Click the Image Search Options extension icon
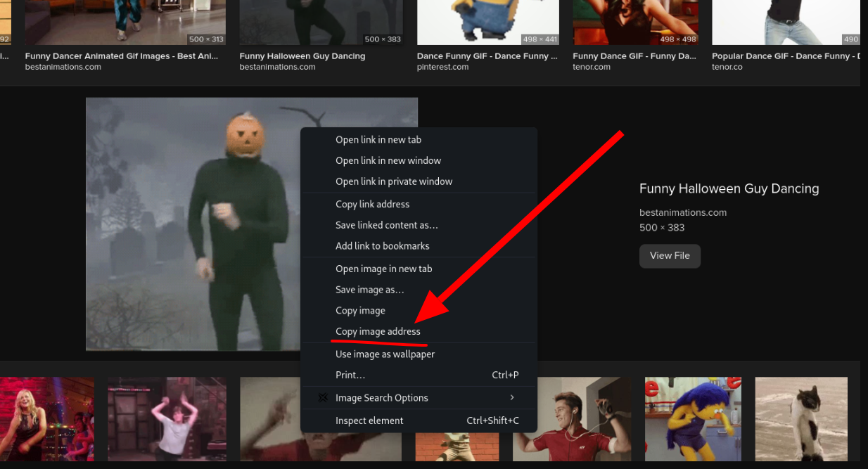The width and height of the screenshot is (868, 469). point(323,398)
